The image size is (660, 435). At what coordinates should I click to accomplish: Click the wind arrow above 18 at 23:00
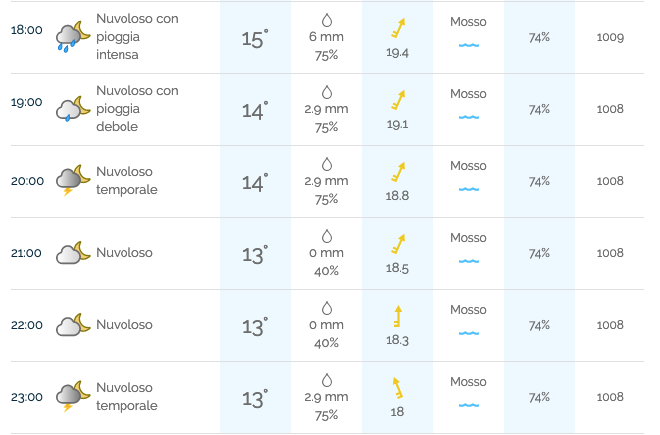(x=398, y=388)
